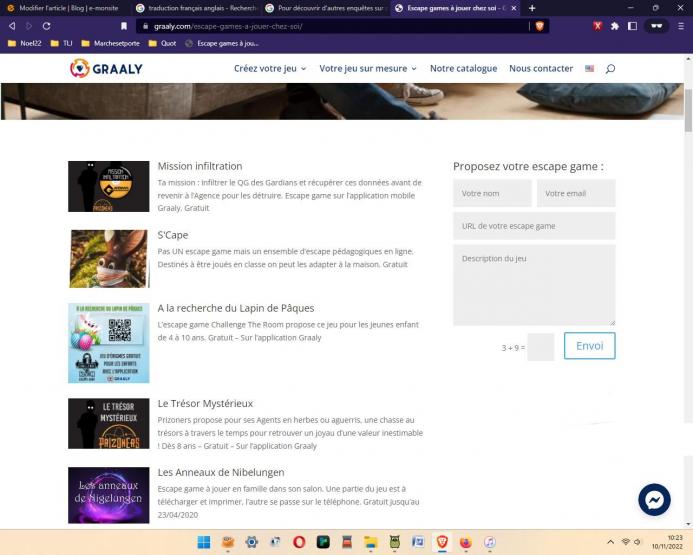693x555 pixels.
Task: Open the 'Notre catalogue' menu item
Action: (463, 69)
